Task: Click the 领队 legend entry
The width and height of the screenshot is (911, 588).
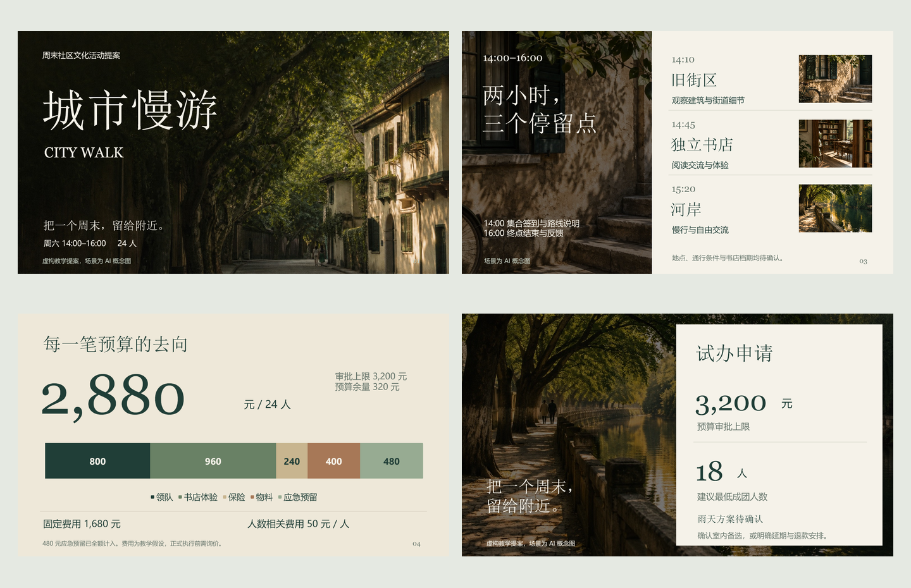Action: click(161, 497)
